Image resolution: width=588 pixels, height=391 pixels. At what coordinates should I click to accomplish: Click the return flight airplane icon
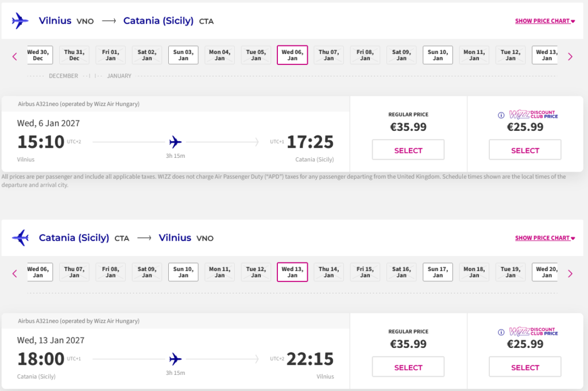tap(20, 238)
